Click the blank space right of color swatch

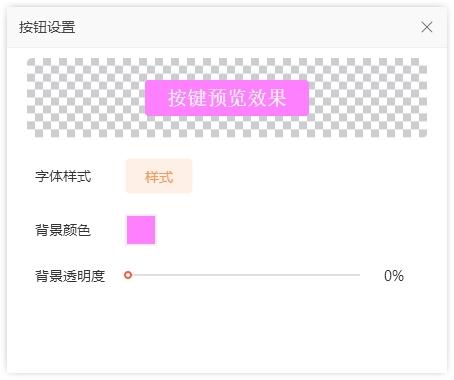tap(292, 230)
